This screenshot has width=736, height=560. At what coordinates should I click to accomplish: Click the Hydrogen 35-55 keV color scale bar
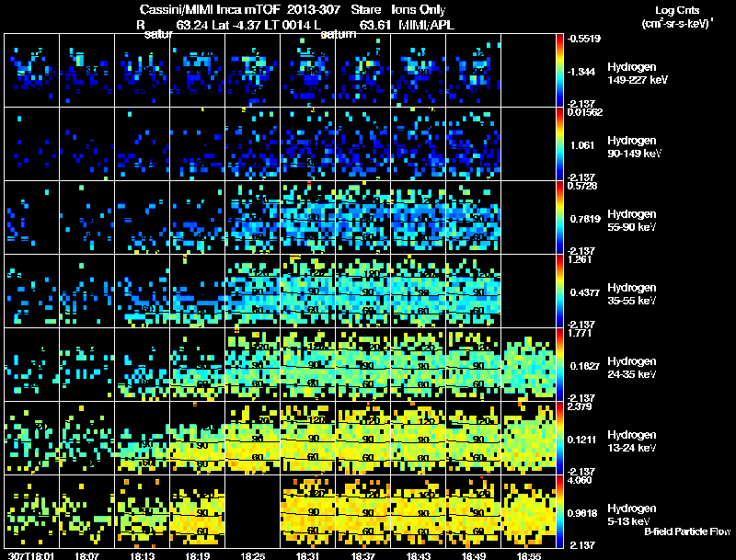point(559,291)
